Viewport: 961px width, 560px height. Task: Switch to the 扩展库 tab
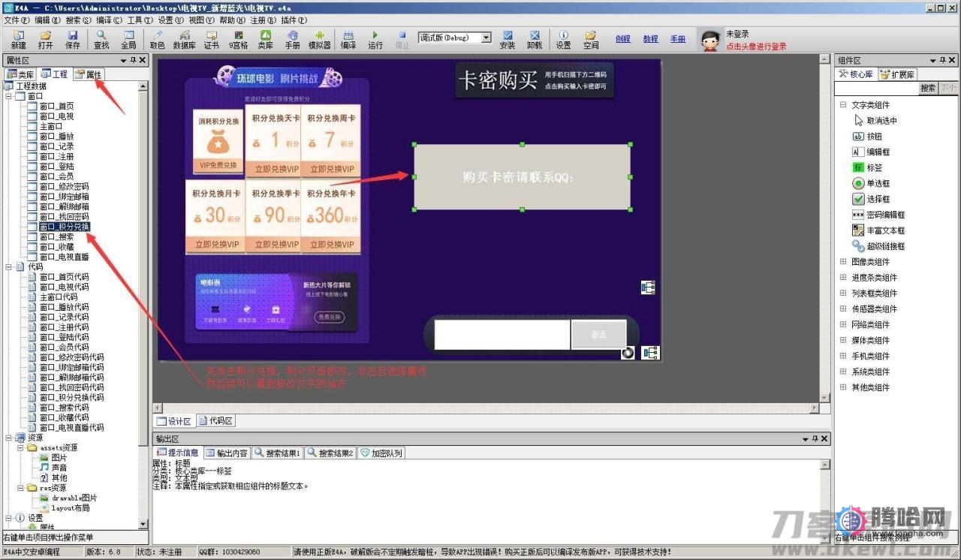pos(898,74)
